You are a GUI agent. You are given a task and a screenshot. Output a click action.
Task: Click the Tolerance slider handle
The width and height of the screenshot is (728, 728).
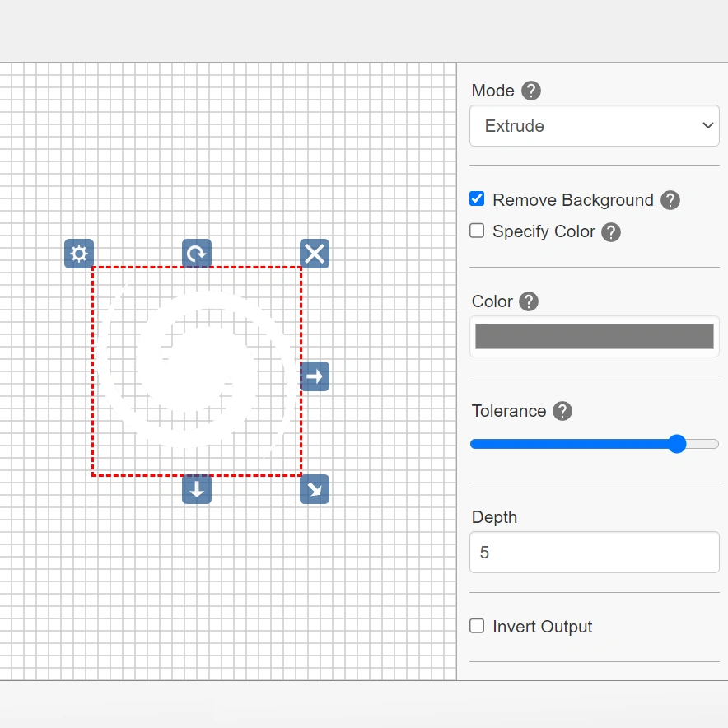677,445
